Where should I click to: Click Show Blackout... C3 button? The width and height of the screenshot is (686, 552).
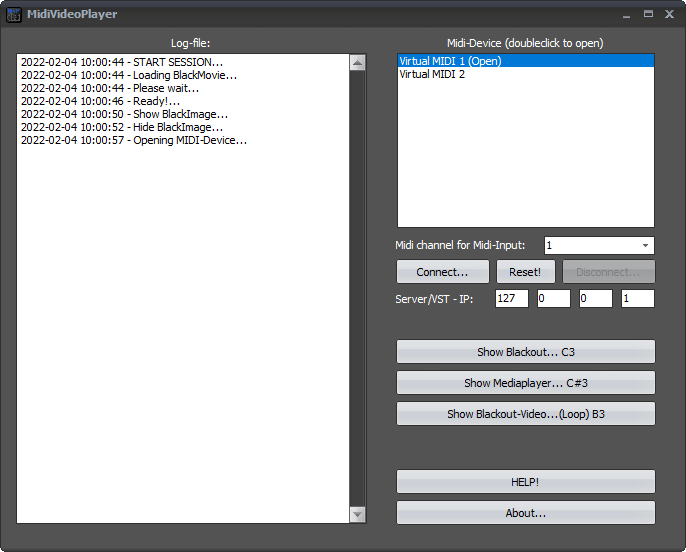click(525, 352)
